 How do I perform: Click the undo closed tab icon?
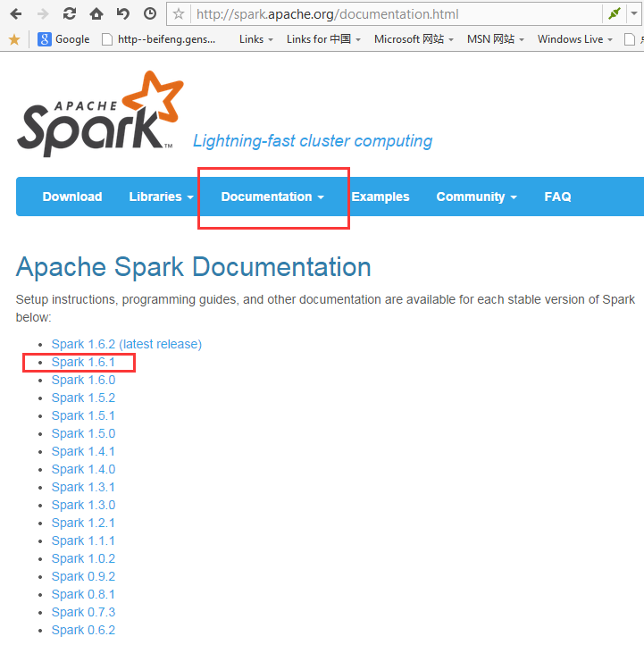(123, 14)
